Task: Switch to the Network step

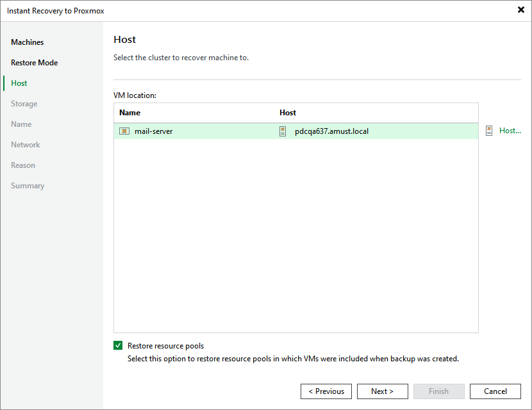Action: (26, 145)
